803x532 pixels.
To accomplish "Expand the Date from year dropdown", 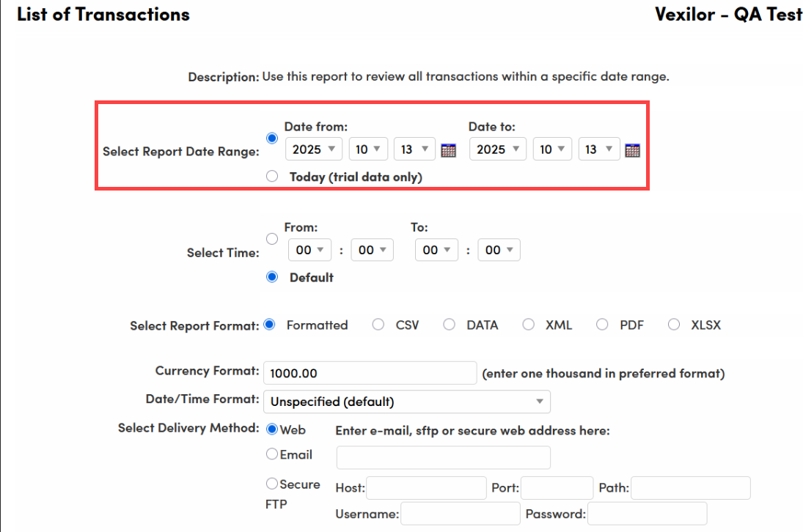I will pyautogui.click(x=314, y=149).
